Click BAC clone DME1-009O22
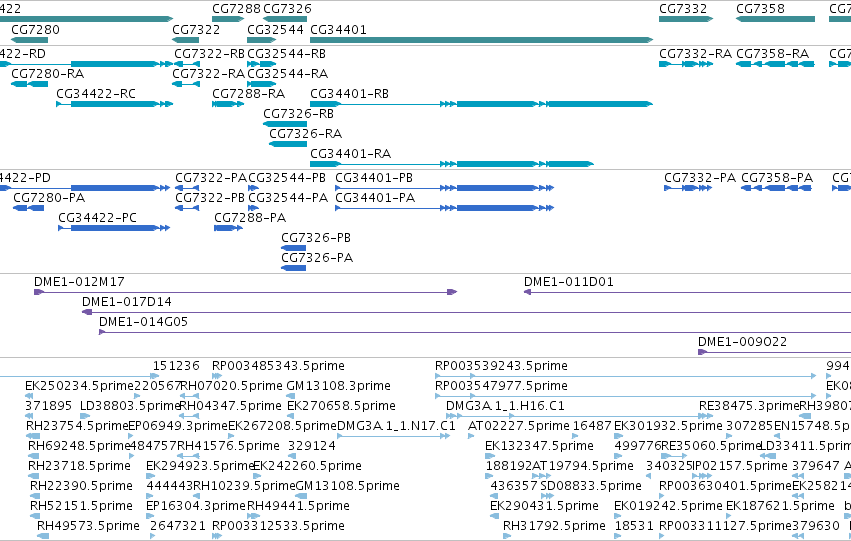The image size is (851, 541). coord(774,352)
